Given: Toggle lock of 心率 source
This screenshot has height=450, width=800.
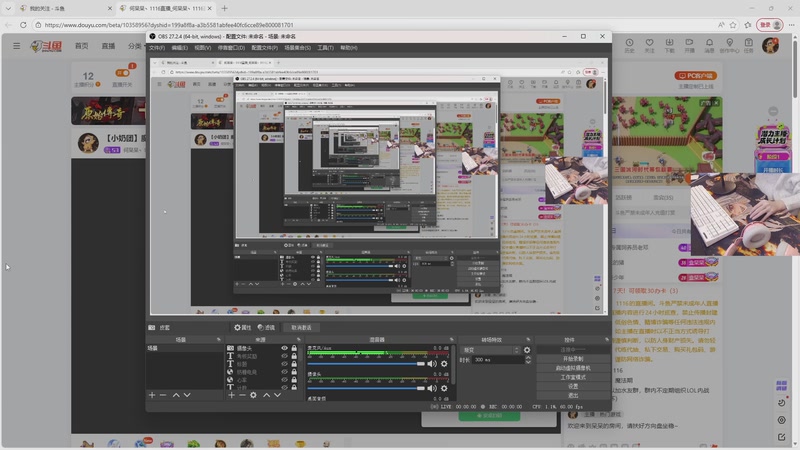Looking at the screenshot, I should click(x=294, y=380).
